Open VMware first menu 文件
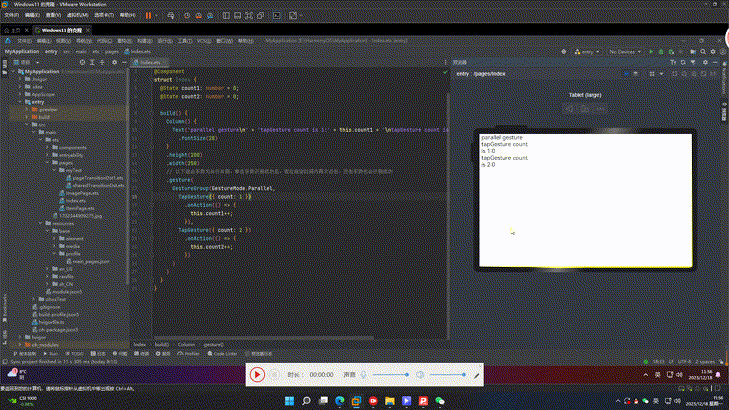Screen dimensions: 729x410 [x=12, y=15]
